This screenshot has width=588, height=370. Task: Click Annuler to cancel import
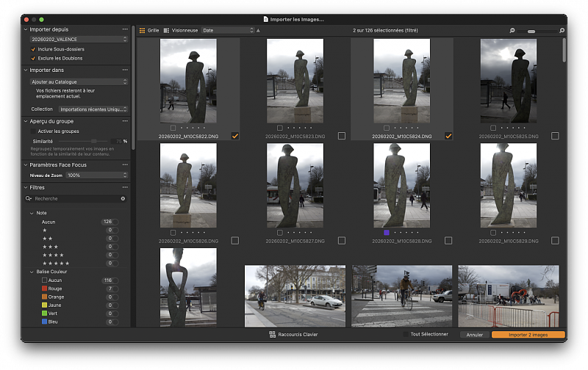(474, 335)
